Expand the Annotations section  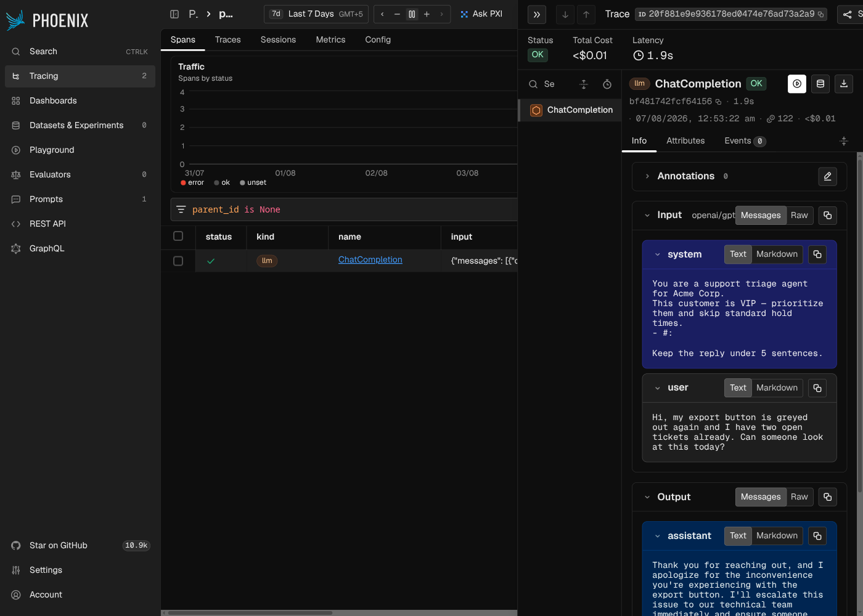[647, 176]
